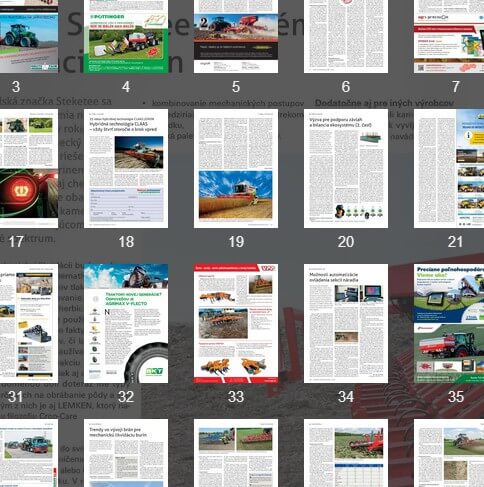
Task: Click page number label 3
Action: click(x=16, y=87)
